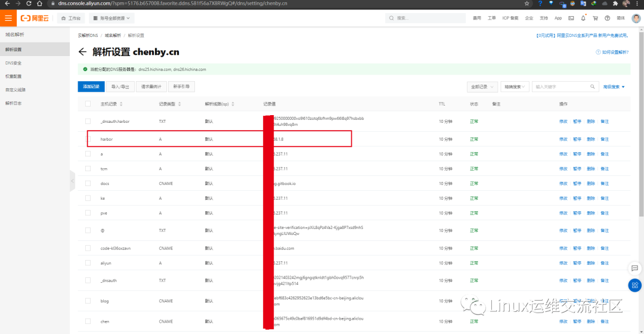Viewport: 644px width, 334px height.
Task: Click the search magnifier in keyword box
Action: pos(592,86)
